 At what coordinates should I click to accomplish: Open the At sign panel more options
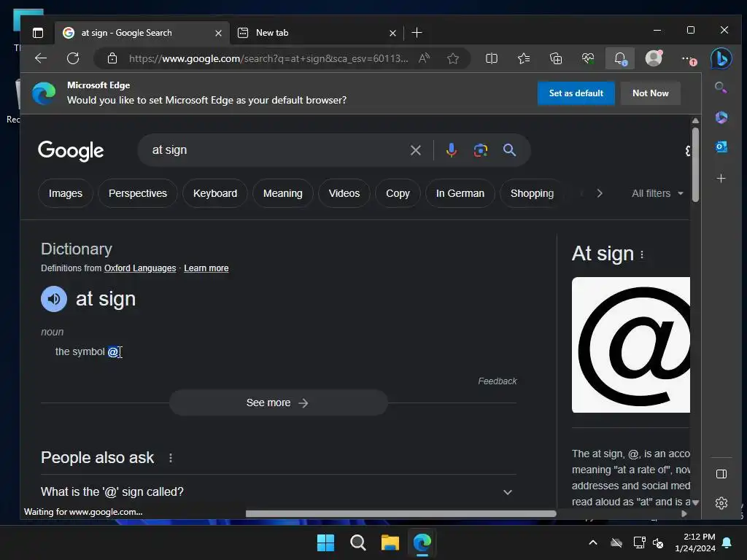(x=642, y=254)
